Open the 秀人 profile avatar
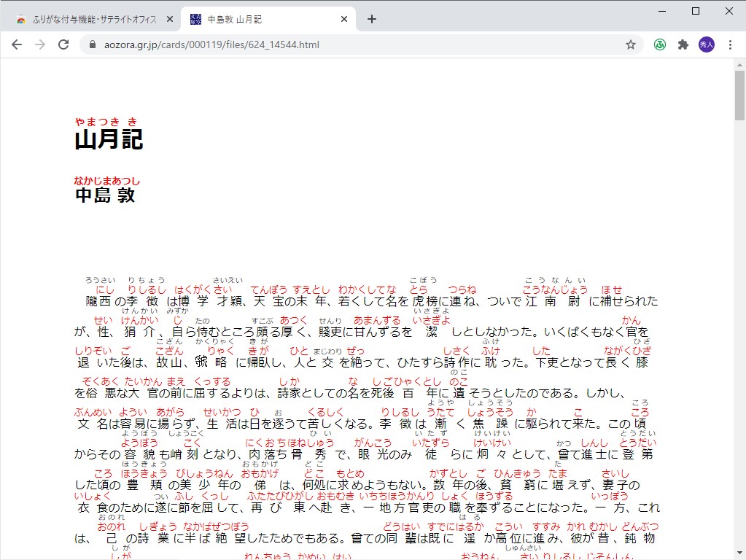The image size is (746, 560). [x=707, y=44]
